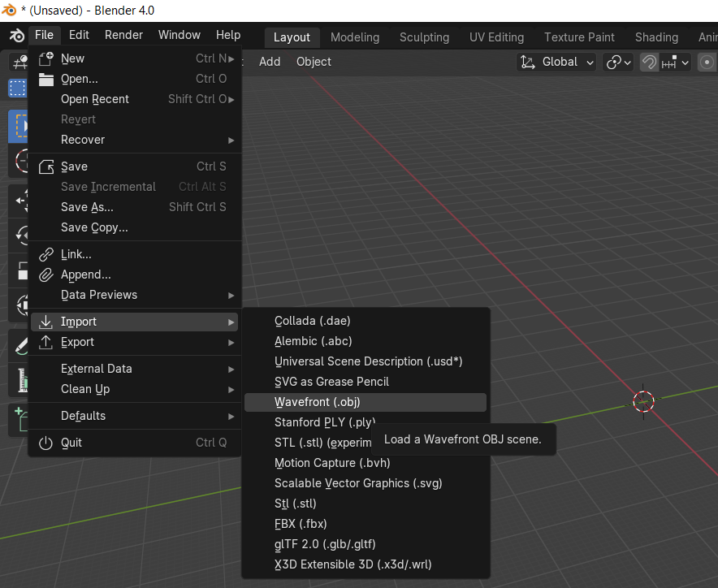Image resolution: width=718 pixels, height=588 pixels.
Task: Click the Append paperclip icon
Action: point(45,275)
